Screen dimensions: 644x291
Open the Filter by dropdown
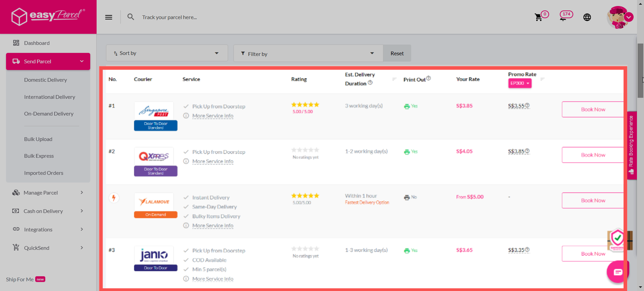pos(308,53)
